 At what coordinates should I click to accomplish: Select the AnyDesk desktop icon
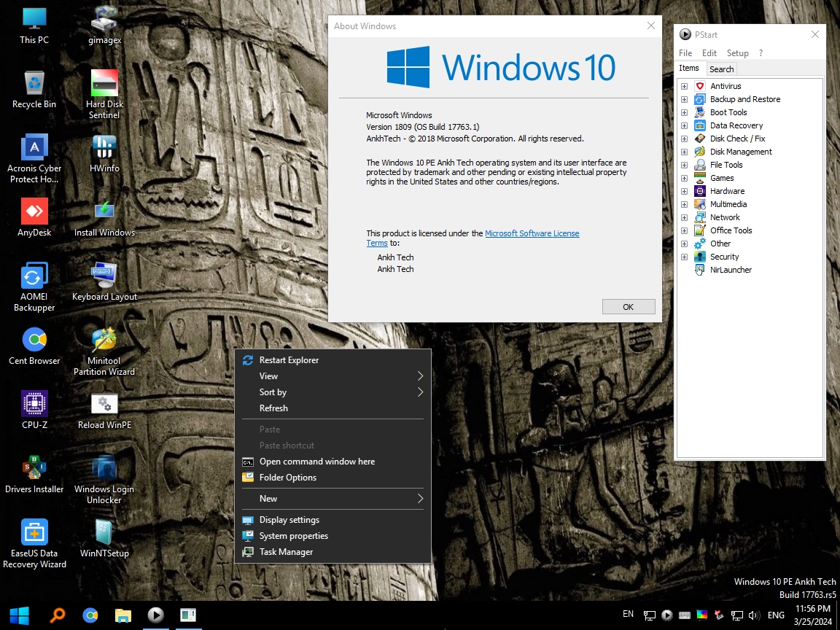34,217
